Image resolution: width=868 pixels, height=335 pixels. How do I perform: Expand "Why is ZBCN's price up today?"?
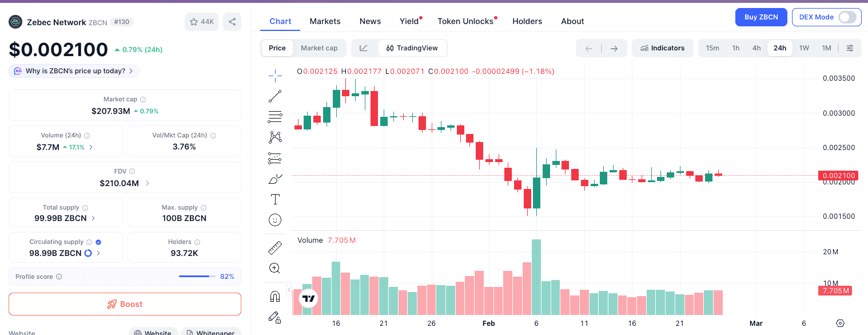click(74, 71)
